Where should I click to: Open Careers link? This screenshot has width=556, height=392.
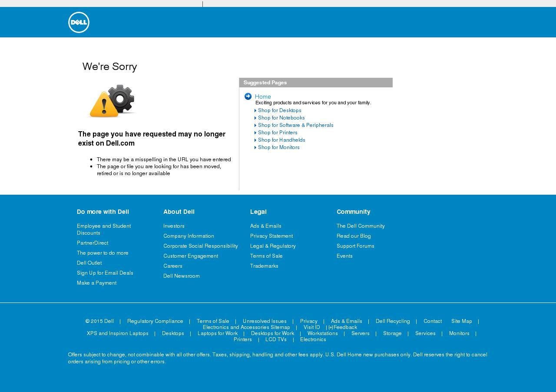click(x=173, y=266)
